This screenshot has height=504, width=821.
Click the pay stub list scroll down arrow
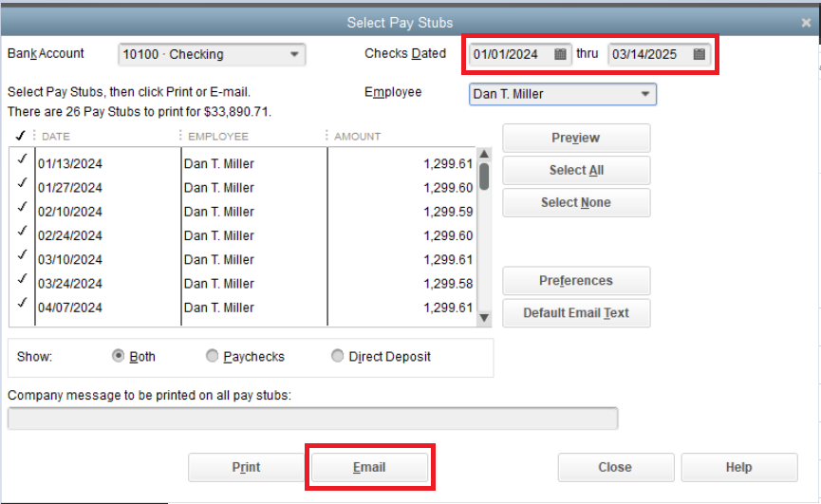point(484,318)
